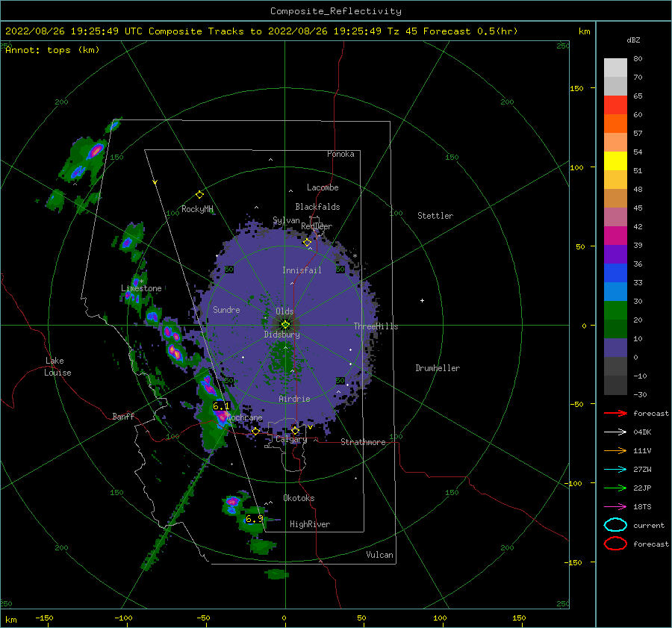Click the date-time header text line
The width and height of the screenshot is (672, 628).
point(261,31)
